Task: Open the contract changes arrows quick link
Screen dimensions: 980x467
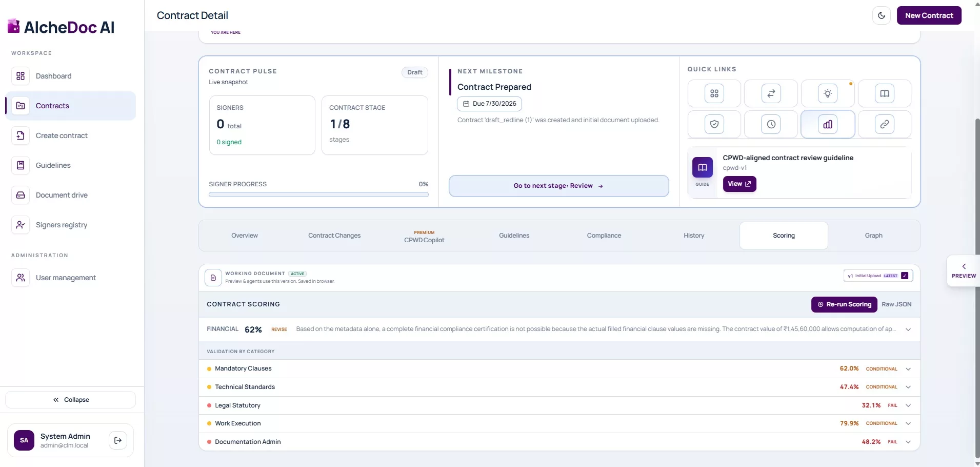Action: pyautogui.click(x=771, y=93)
